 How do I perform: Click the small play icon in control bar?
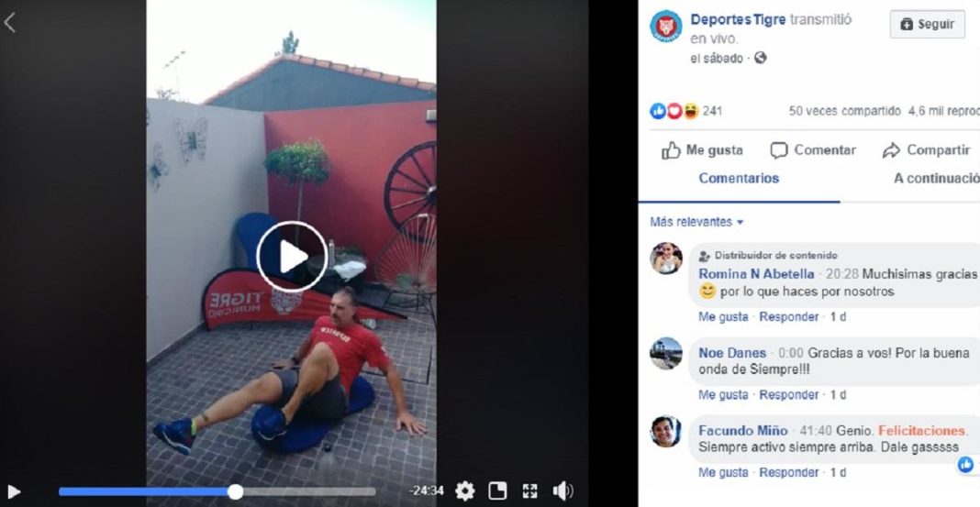14,491
